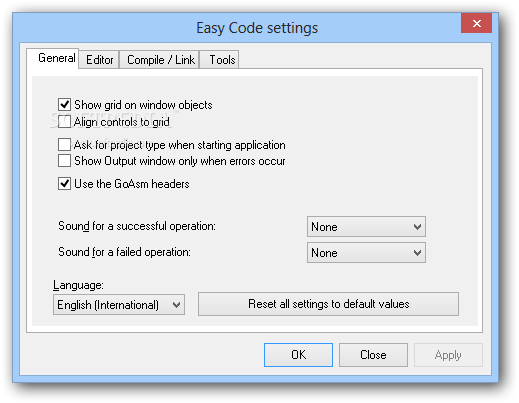This screenshot has width=519, height=403.
Task: Click the Sound for a failed operation label
Action: [x=124, y=252]
